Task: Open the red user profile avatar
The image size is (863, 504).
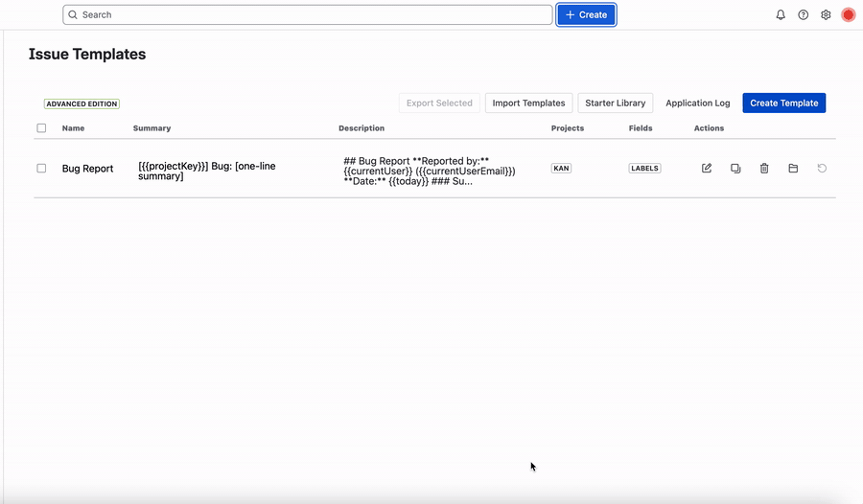Action: (849, 15)
